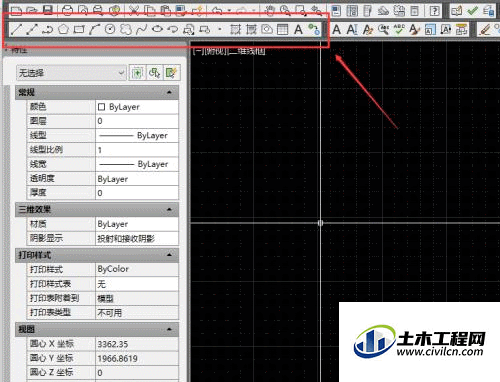This screenshot has height=382, width=500.
Task: Choose the Circle drawing tool
Action: (x=110, y=29)
